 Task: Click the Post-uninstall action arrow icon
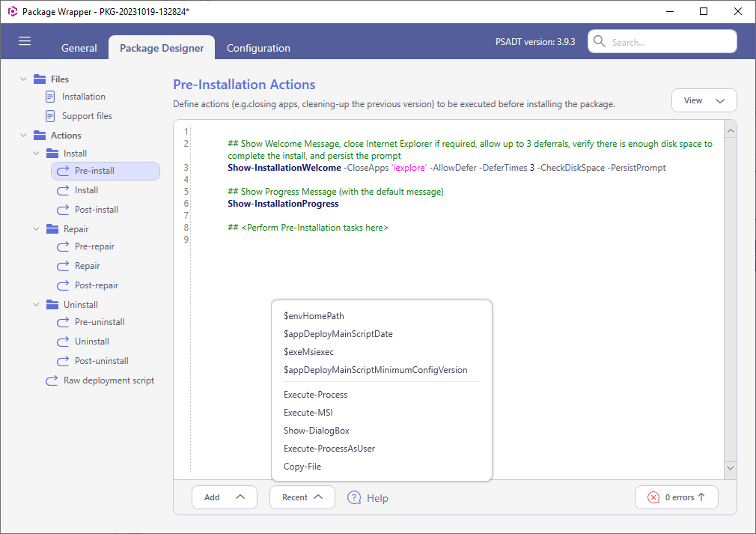pos(63,361)
